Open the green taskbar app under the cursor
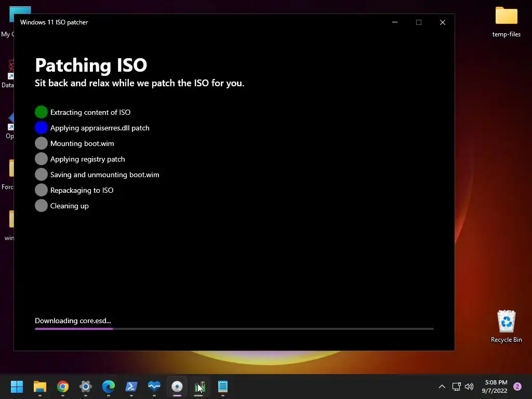 pos(200,387)
